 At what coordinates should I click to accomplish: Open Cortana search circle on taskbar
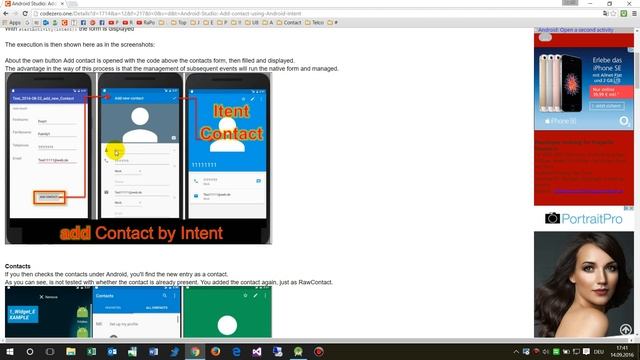(x=30, y=351)
